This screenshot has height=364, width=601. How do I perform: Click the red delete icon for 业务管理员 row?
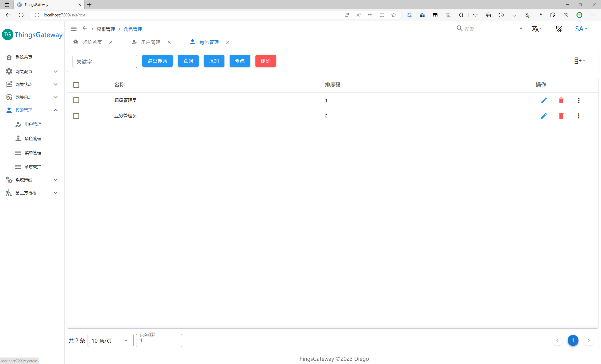coord(561,116)
